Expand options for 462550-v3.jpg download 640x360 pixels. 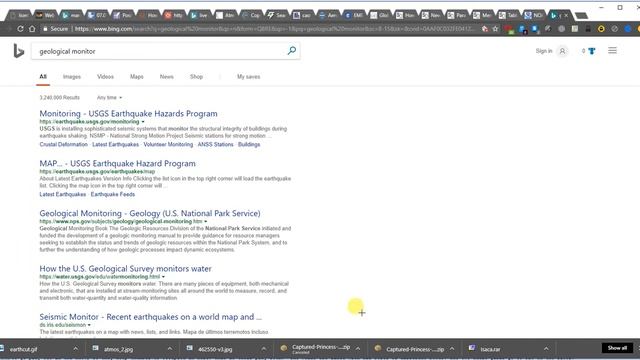[x=264, y=349]
